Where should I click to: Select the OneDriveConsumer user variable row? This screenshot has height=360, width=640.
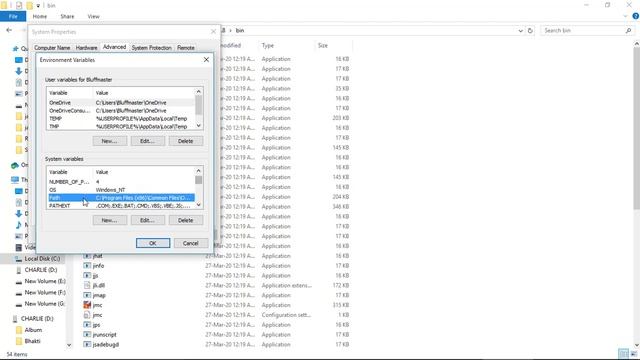[121, 111]
